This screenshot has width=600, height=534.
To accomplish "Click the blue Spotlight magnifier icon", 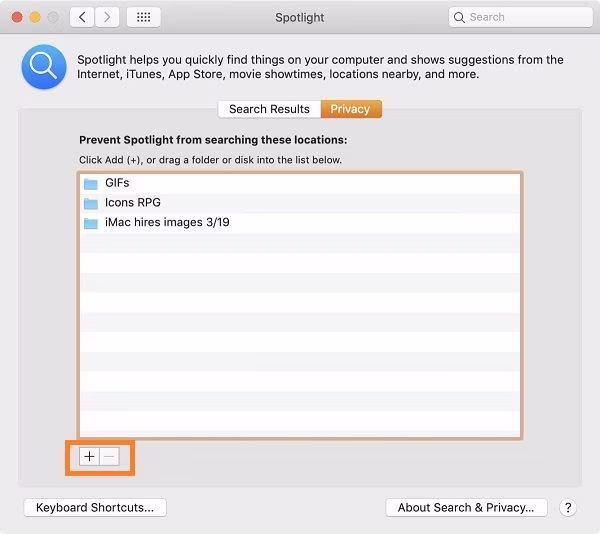I will point(44,67).
